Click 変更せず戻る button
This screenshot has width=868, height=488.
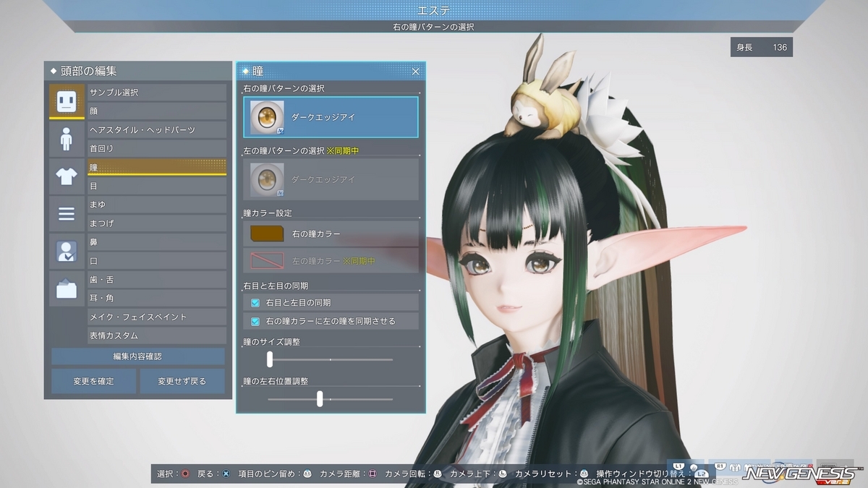pos(182,381)
